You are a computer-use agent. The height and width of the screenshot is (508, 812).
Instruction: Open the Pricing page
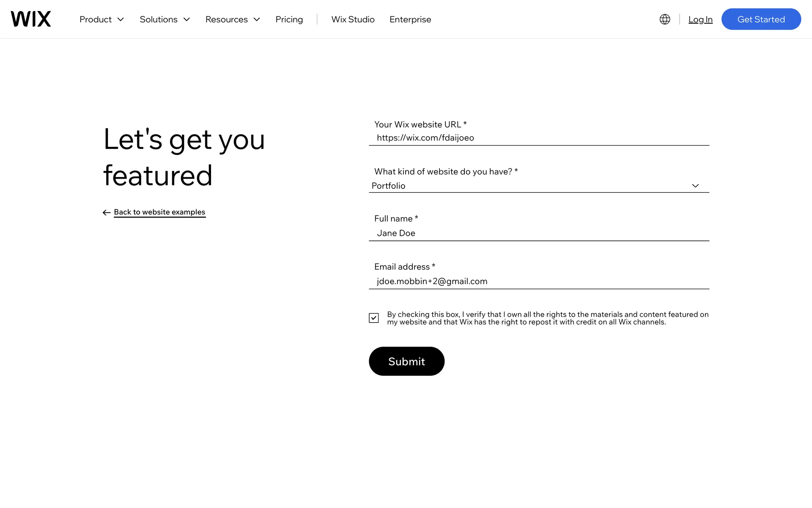click(x=289, y=19)
